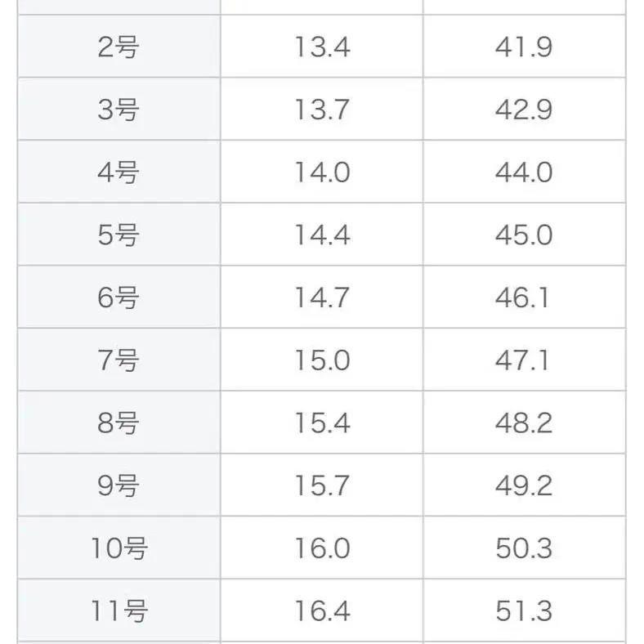644x644 pixels.
Task: Select the 7号 row label
Action: click(119, 360)
